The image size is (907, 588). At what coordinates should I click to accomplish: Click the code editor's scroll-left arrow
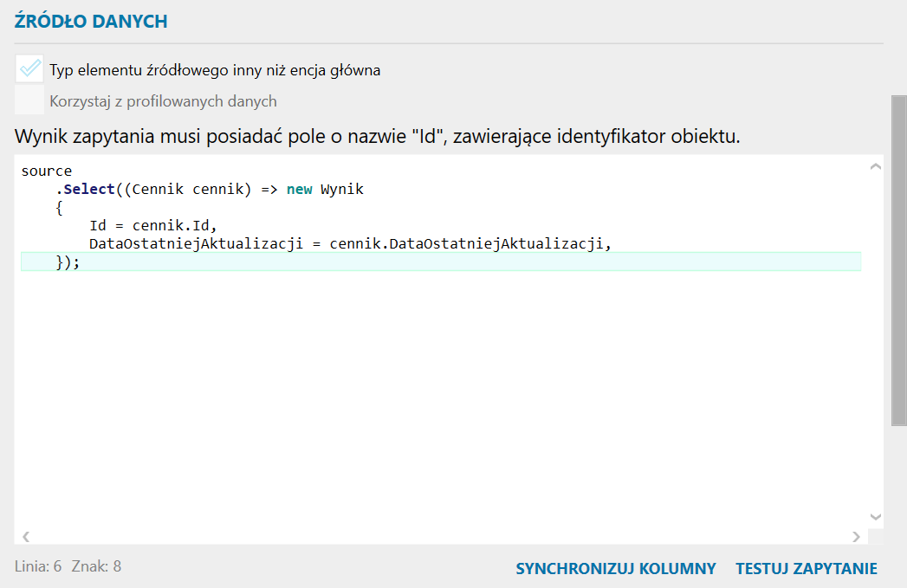click(x=26, y=536)
